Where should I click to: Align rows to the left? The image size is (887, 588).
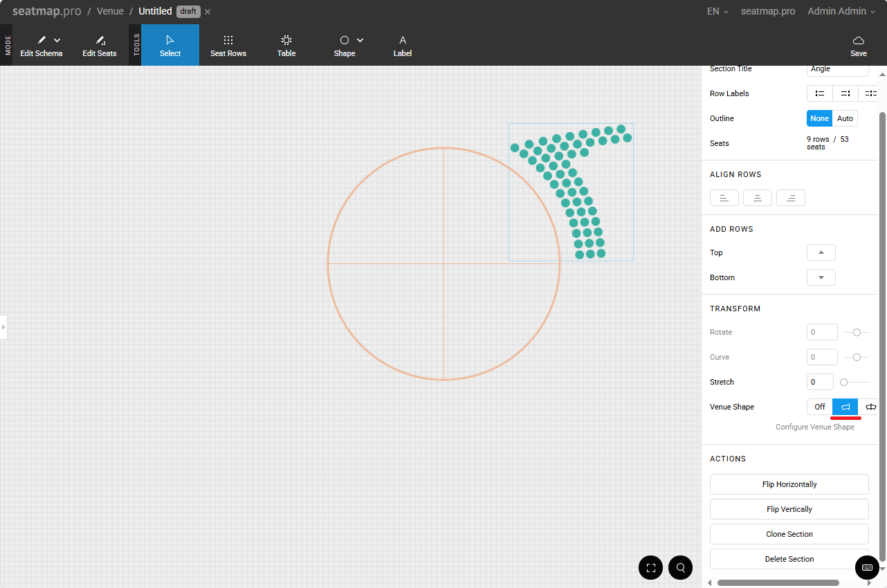click(x=724, y=199)
